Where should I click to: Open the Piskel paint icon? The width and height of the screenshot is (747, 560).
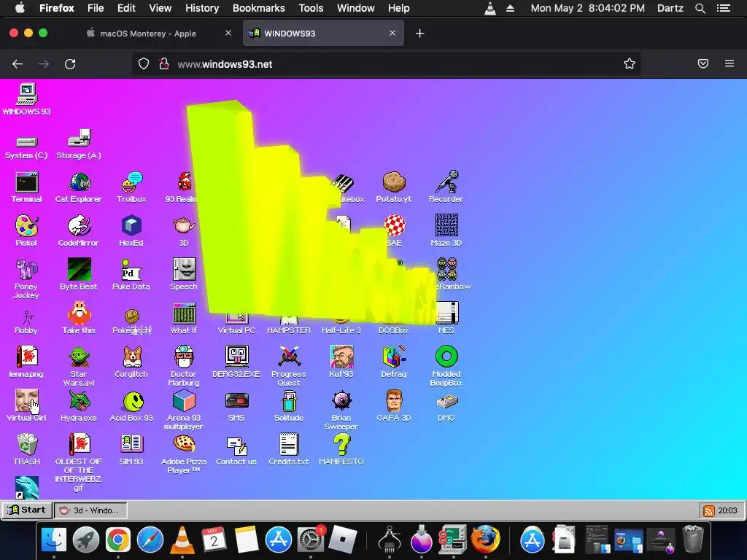click(26, 231)
